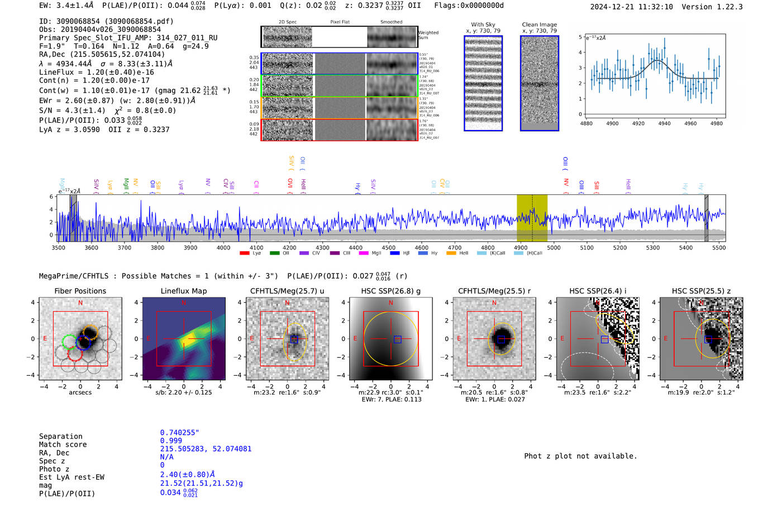Click the blue square marker in u-band cutout
Viewport: 782px width, 532px height.
[x=294, y=339]
